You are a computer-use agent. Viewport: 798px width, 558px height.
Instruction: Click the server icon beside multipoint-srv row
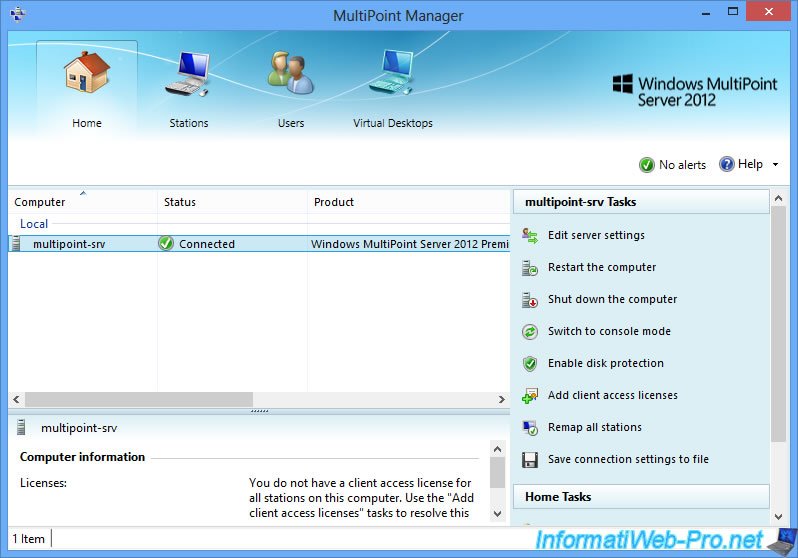[16, 244]
